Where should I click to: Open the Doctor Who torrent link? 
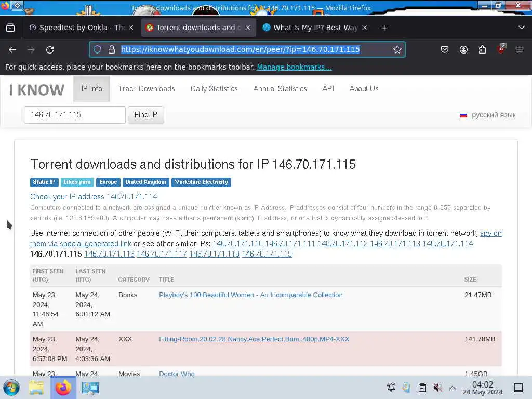pyautogui.click(x=177, y=374)
